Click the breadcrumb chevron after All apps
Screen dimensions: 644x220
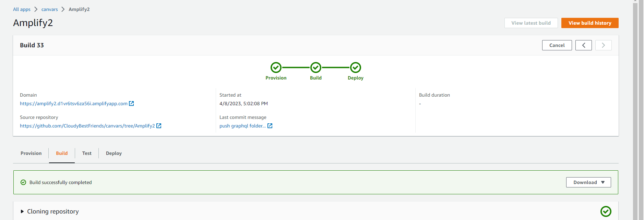coord(36,9)
